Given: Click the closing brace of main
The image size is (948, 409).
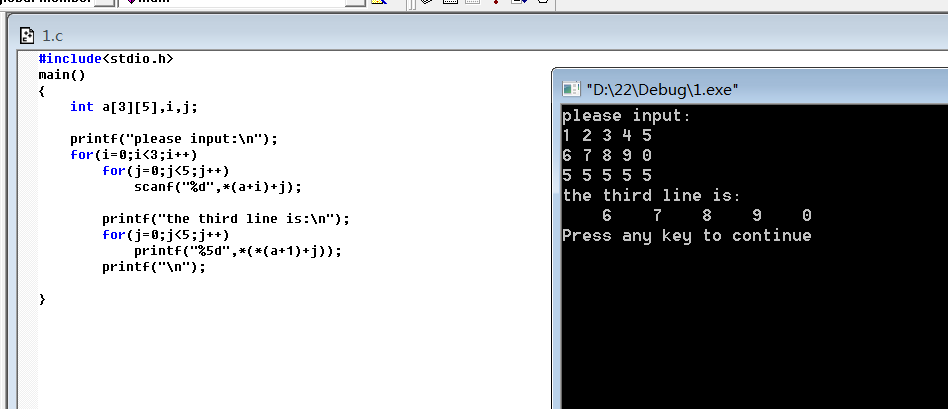Looking at the screenshot, I should pos(42,299).
